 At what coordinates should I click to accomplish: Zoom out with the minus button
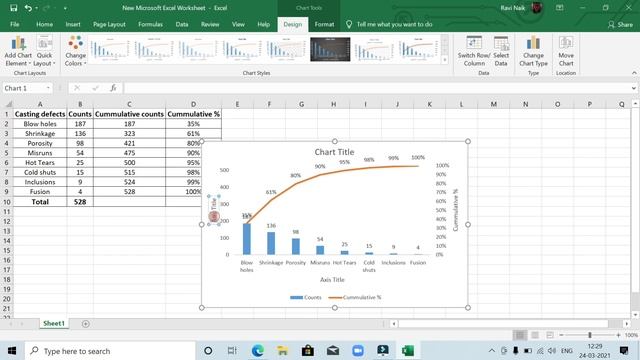pyautogui.click(x=561, y=335)
